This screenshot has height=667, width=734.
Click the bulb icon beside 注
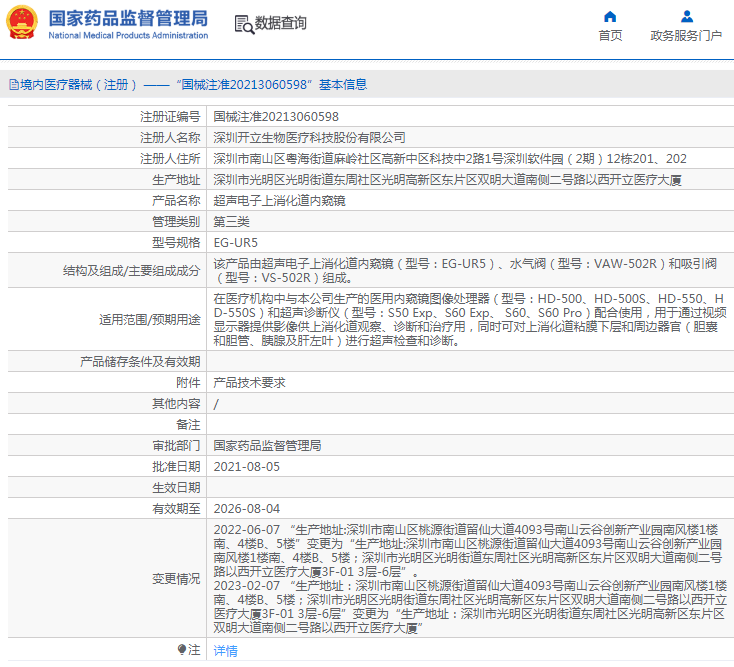pyautogui.click(x=182, y=649)
